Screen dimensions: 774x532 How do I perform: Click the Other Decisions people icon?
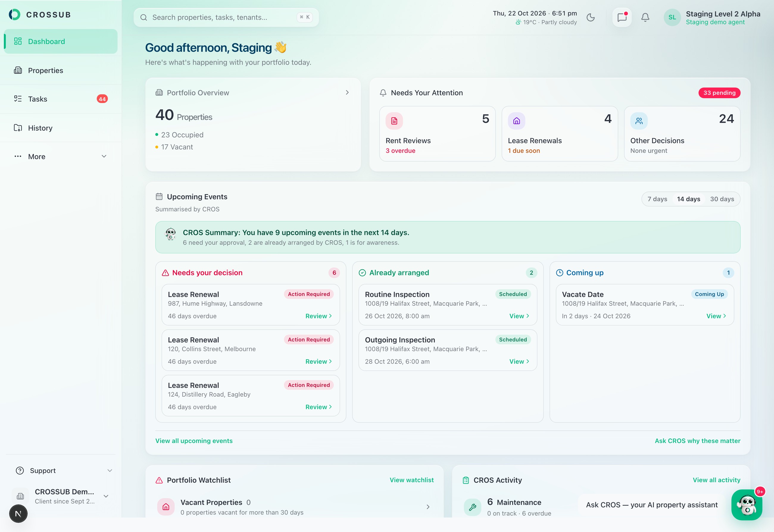(x=639, y=121)
